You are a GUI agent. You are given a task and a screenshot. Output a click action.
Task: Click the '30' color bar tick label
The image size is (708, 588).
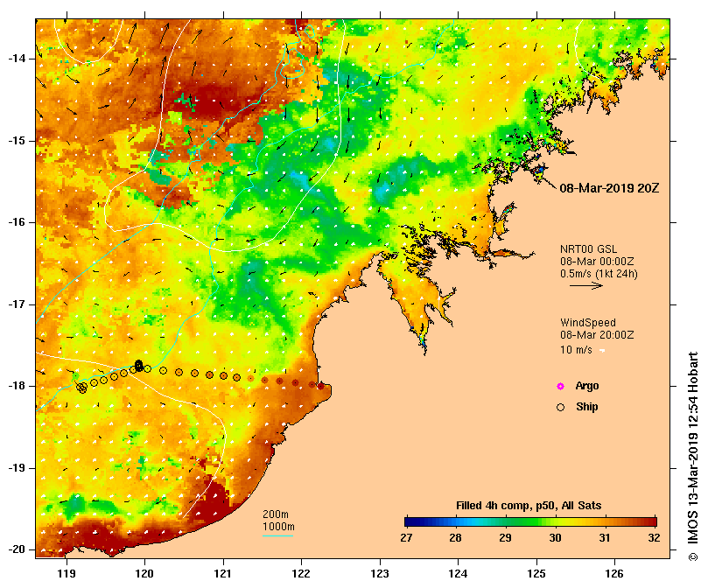555,538
